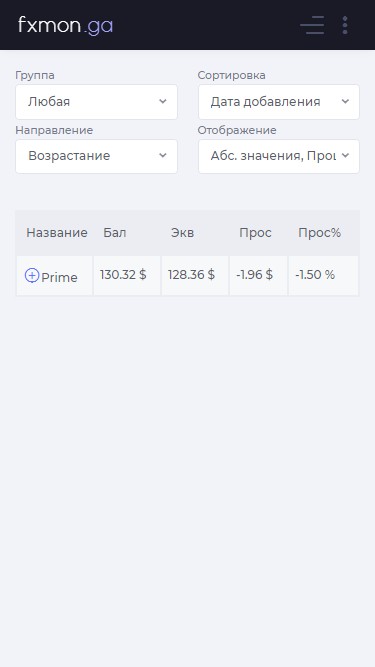Screen dimensions: 375x667
Task: Click the chevron arrow in Группа selector
Action: (163, 101)
